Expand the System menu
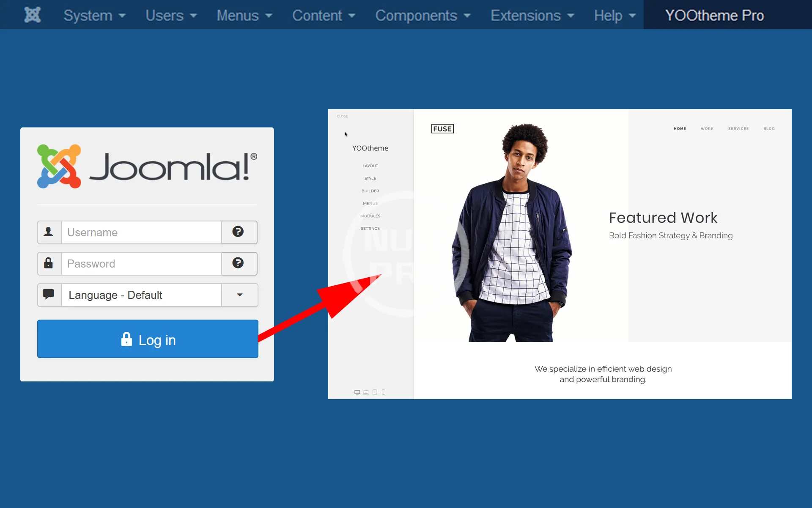The image size is (812, 508). coord(95,15)
